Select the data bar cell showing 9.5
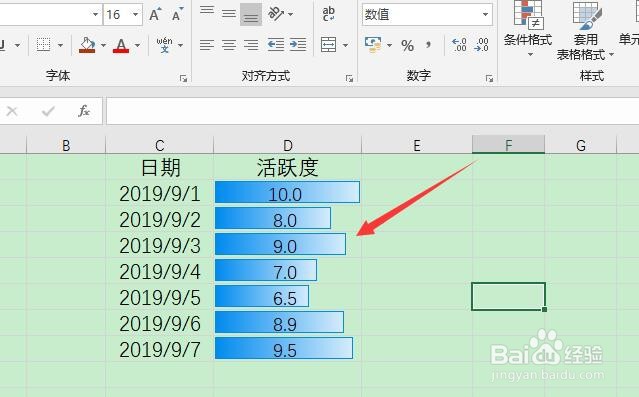This screenshot has width=639, height=397. click(287, 348)
